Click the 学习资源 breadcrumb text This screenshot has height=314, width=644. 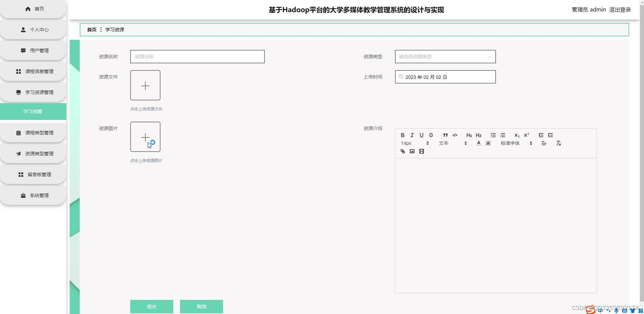(x=115, y=30)
